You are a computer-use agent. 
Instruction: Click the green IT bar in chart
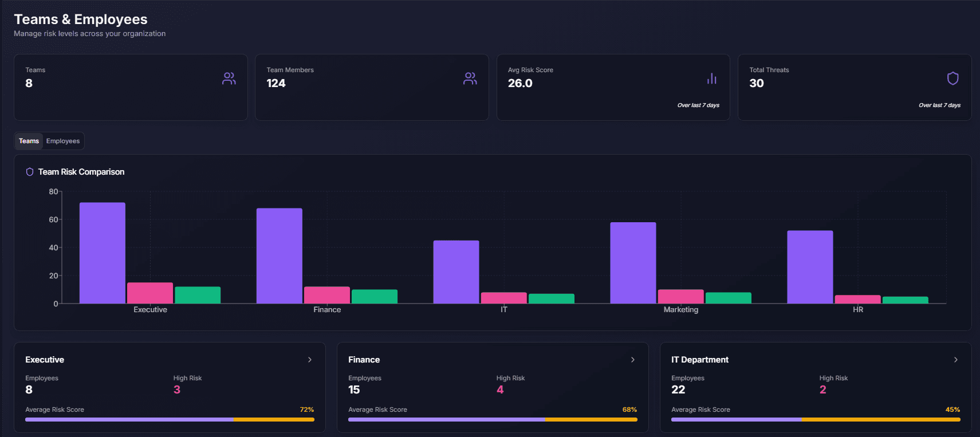click(x=552, y=298)
